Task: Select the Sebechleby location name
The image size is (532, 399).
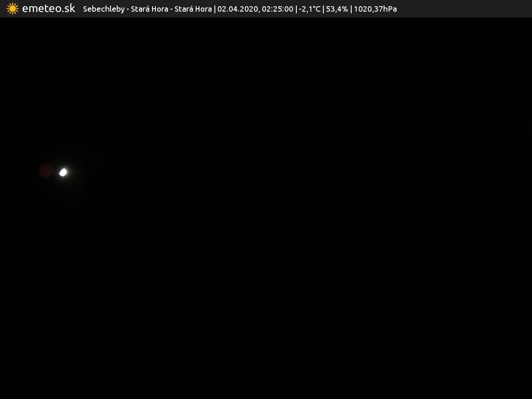Action: point(103,9)
